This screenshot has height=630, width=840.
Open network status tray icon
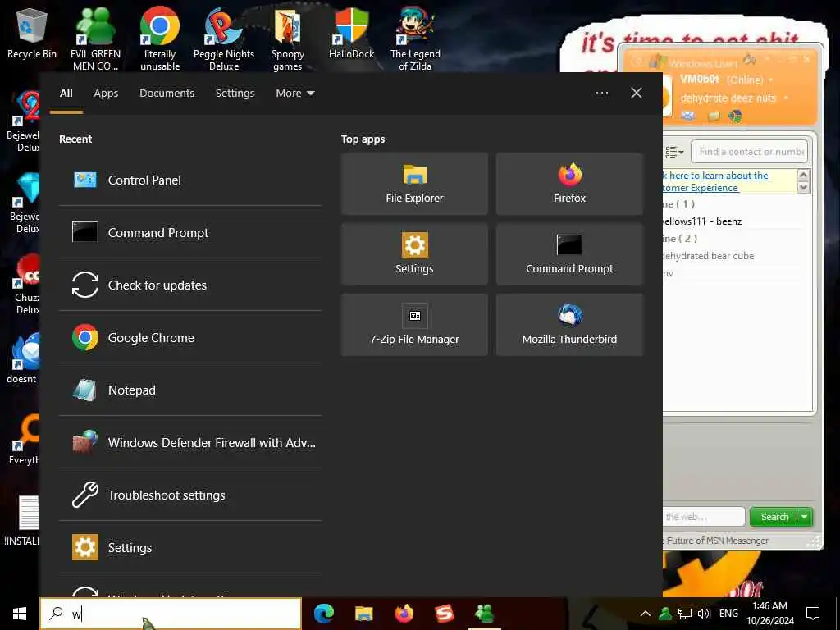point(685,614)
